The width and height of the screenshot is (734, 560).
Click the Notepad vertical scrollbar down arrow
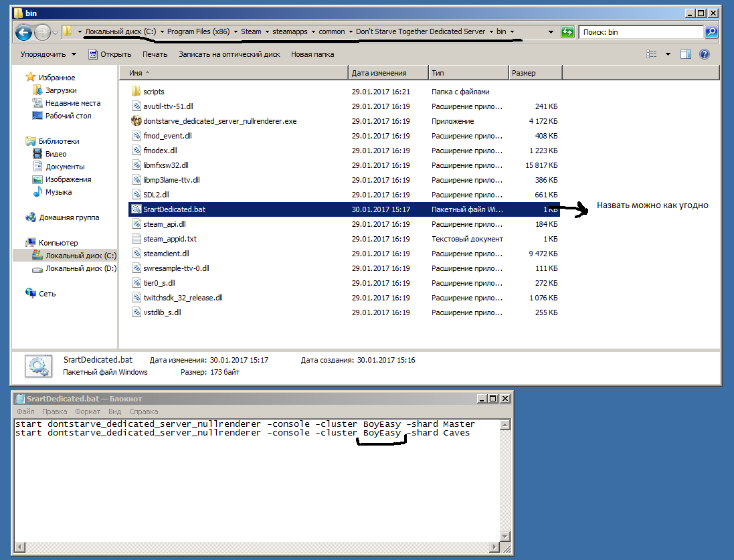507,535
